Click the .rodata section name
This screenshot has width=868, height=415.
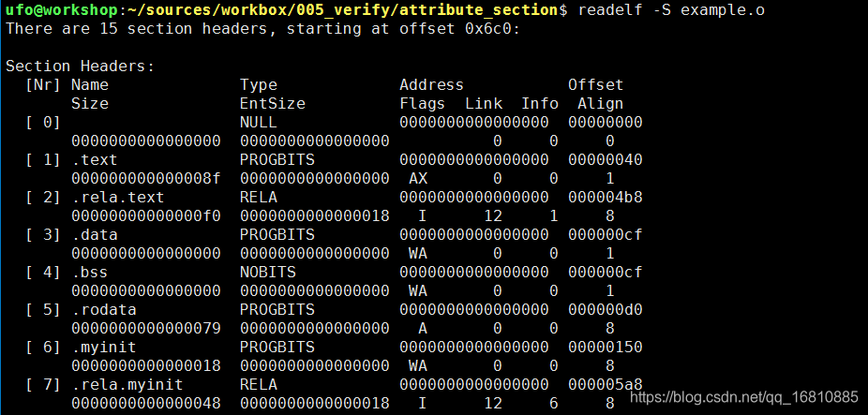coord(103,309)
